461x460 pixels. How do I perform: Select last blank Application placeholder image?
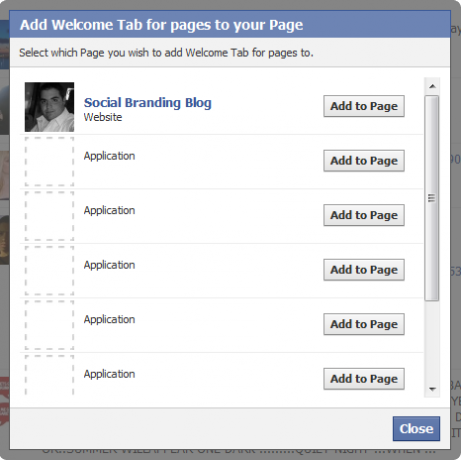tap(49, 375)
